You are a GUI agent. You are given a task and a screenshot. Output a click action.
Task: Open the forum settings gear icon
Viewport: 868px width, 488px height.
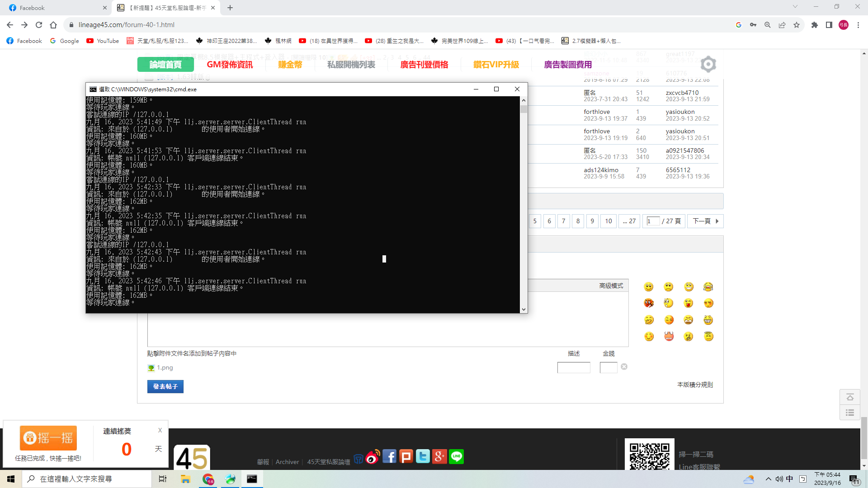point(708,64)
